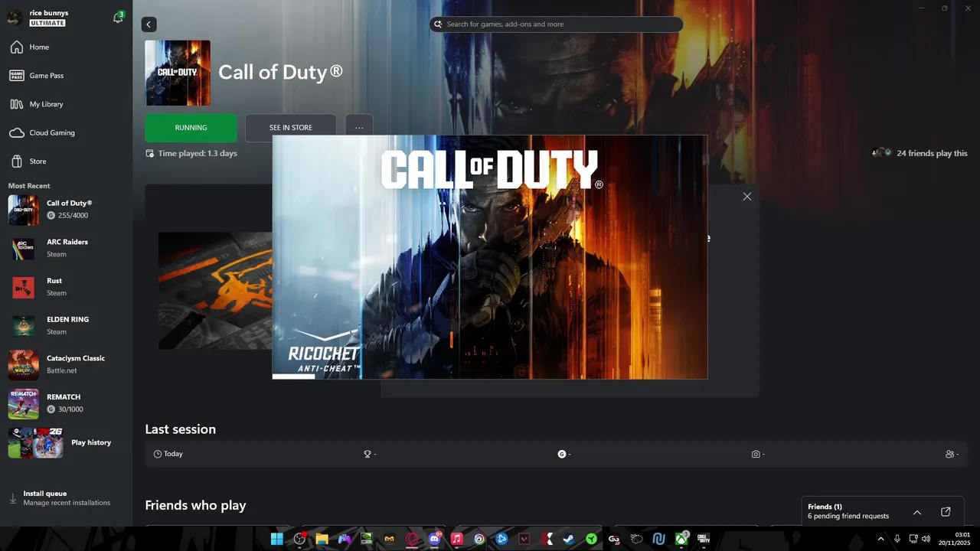Open the volume tray control
The width and height of the screenshot is (980, 551).
926,539
